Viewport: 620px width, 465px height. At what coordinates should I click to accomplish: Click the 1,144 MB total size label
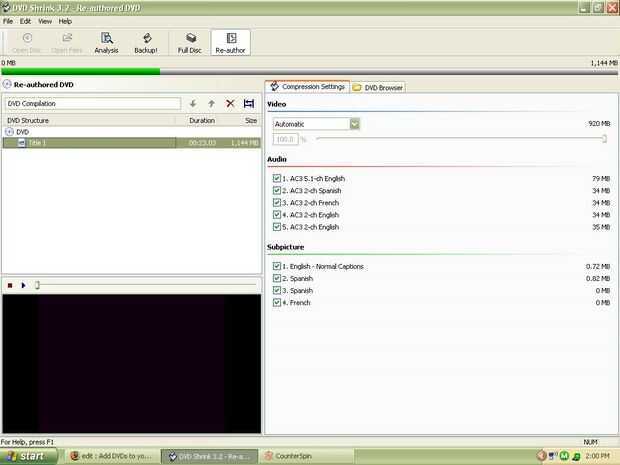(604, 63)
